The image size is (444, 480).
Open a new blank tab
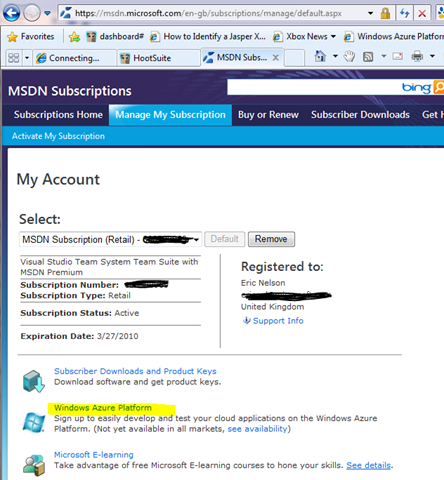[x=295, y=58]
